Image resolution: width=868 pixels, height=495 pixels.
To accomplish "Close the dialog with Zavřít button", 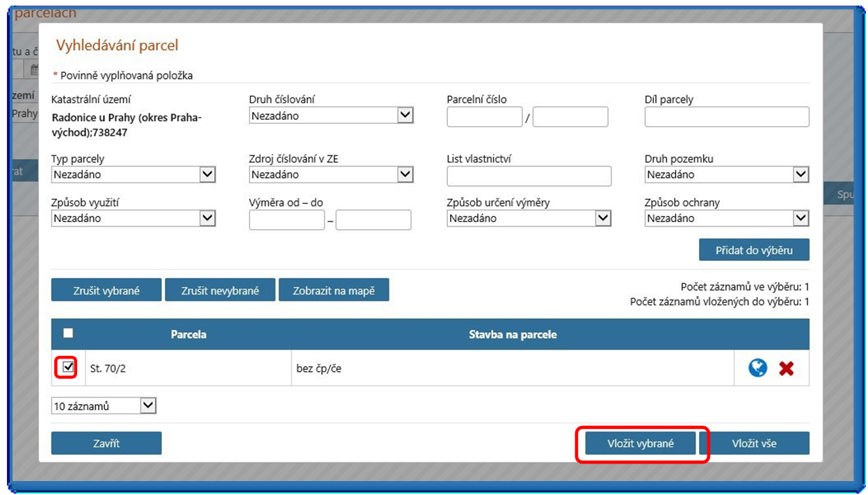I will coord(106,443).
